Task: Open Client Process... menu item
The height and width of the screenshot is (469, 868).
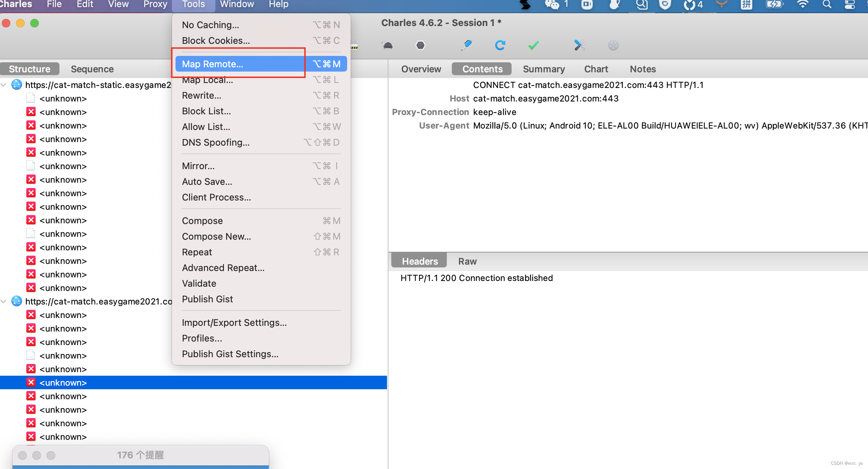Action: tap(261, 197)
